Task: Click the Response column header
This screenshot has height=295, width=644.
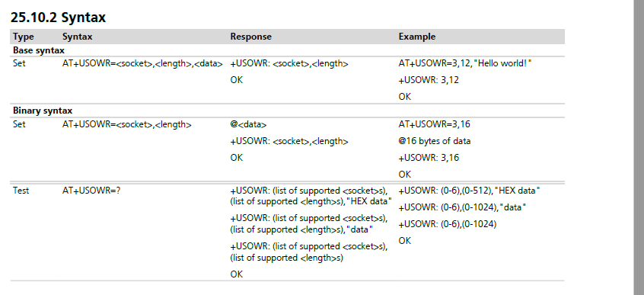Action: pyautogui.click(x=251, y=37)
